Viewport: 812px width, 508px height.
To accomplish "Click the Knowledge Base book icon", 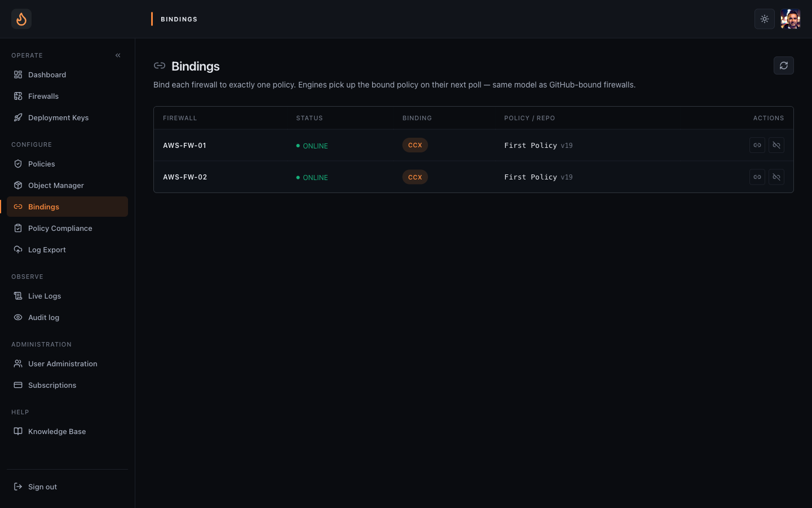I will [x=18, y=431].
